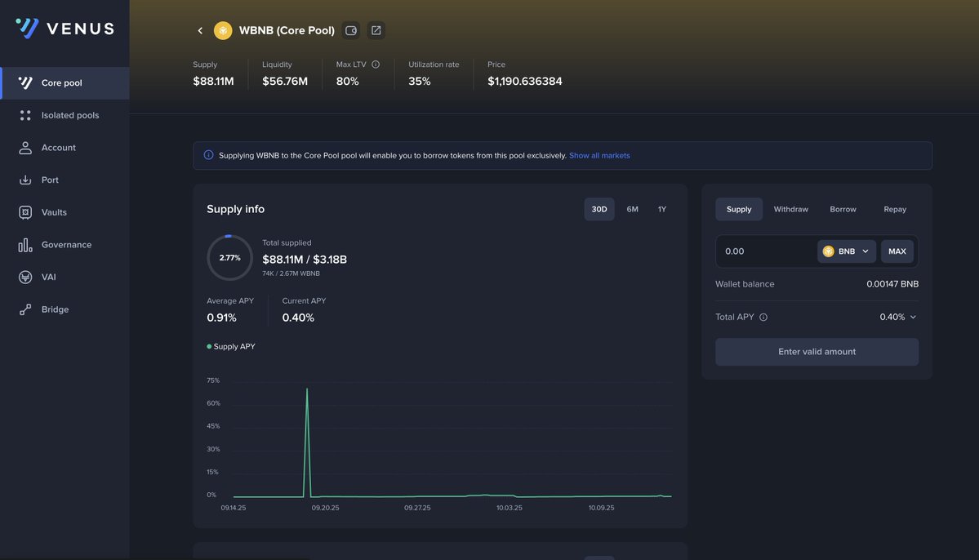Image resolution: width=979 pixels, height=560 pixels.
Task: Open the Governance page
Action: [x=65, y=246]
